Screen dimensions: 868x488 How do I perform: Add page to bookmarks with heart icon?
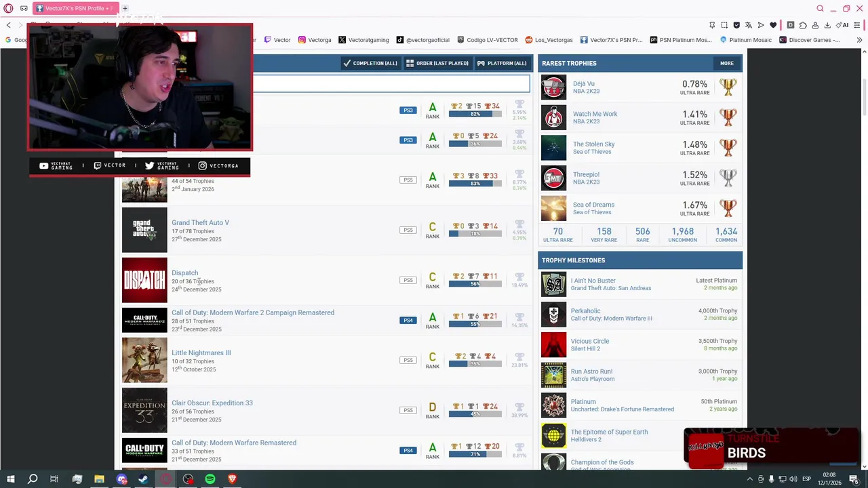(773, 25)
